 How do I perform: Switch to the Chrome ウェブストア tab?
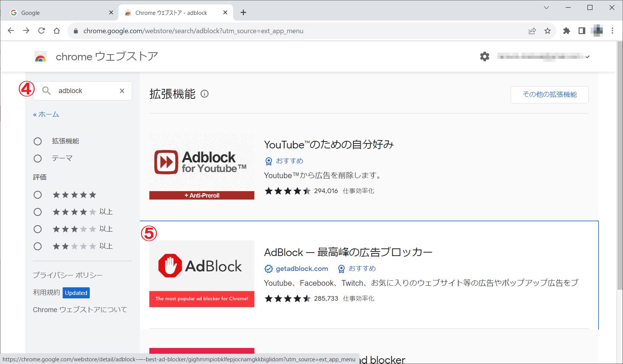176,13
